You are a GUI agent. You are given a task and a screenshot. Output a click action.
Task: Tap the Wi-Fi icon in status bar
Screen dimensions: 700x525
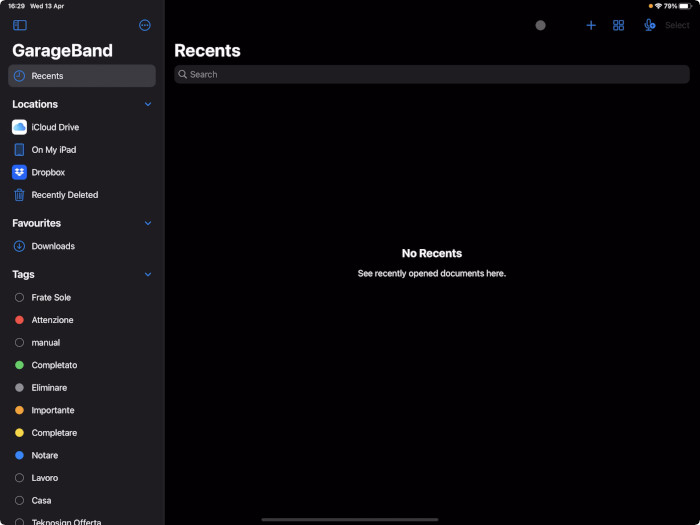(658, 6)
